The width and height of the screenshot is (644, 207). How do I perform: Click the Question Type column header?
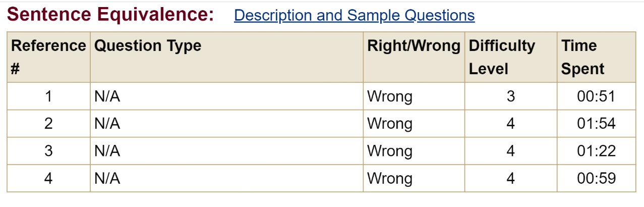(x=148, y=46)
